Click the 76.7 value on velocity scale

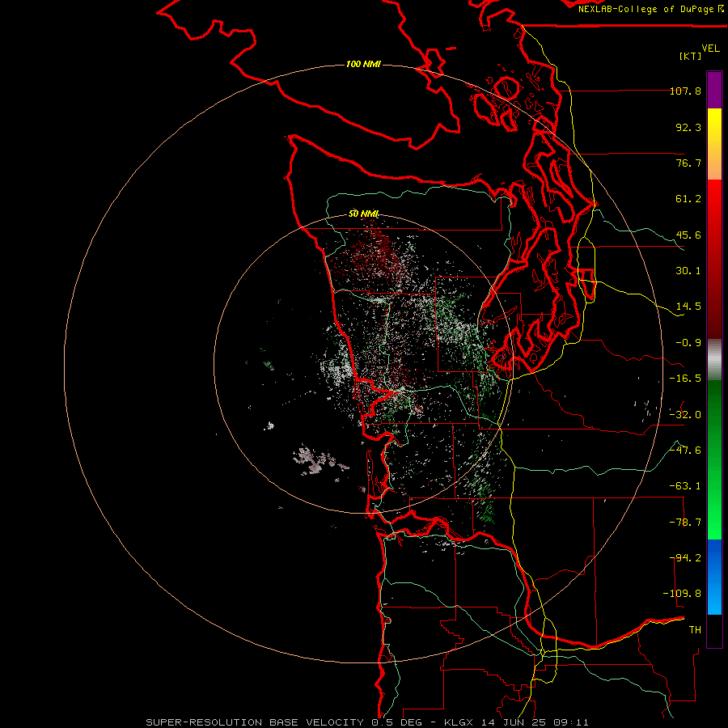(688, 163)
